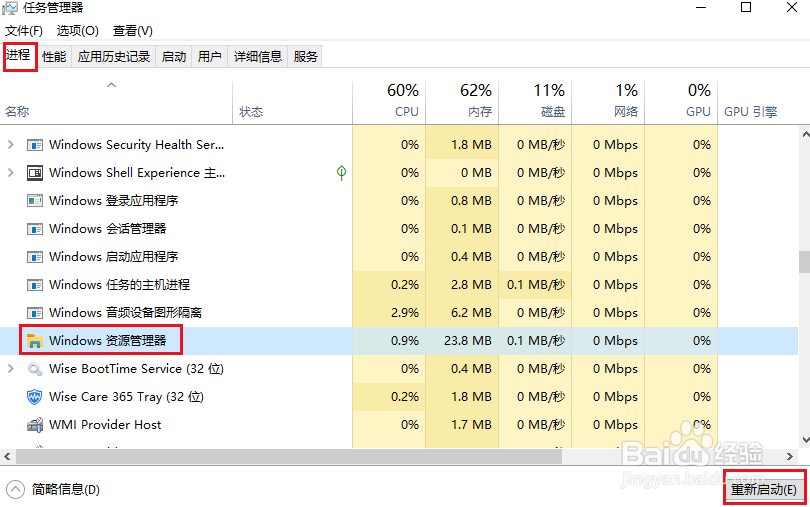810x507 pixels.
Task: Open the 文件(F) menu
Action: pos(24,31)
